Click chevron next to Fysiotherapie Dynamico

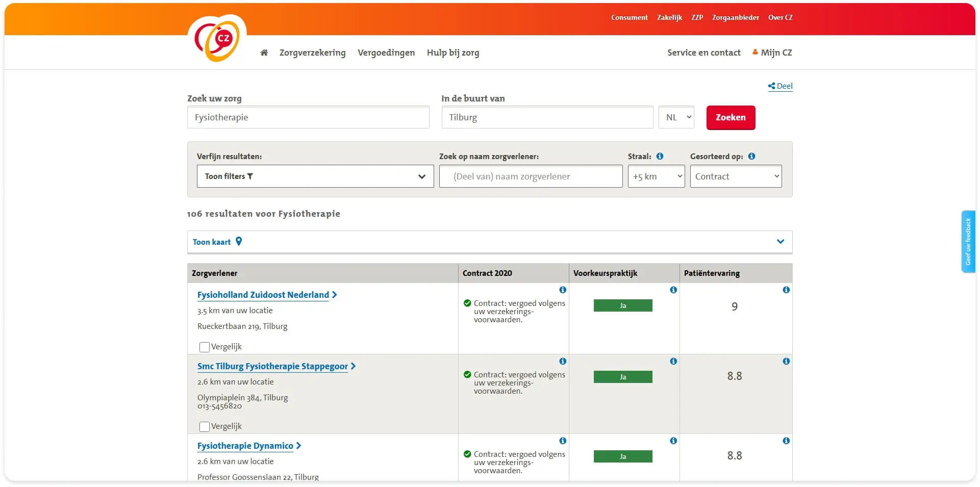[x=298, y=446]
